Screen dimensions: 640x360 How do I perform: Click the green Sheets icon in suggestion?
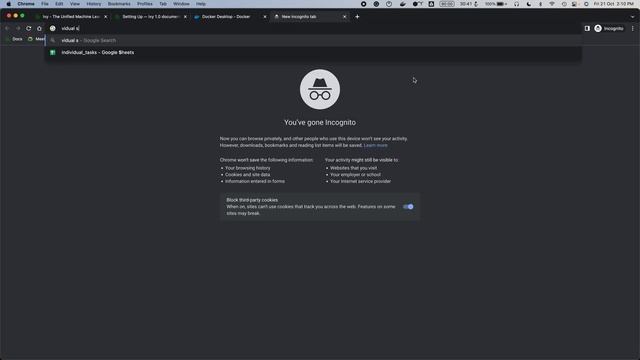(53, 53)
